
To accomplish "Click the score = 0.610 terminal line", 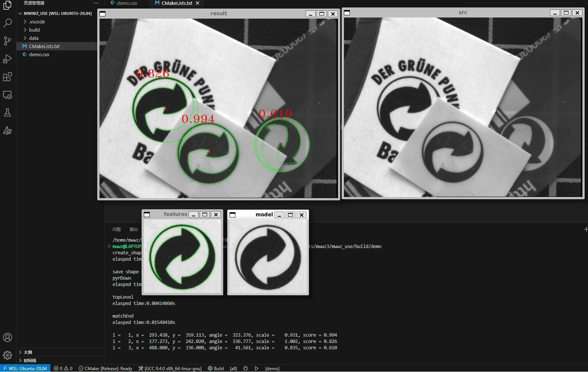I will (225, 348).
